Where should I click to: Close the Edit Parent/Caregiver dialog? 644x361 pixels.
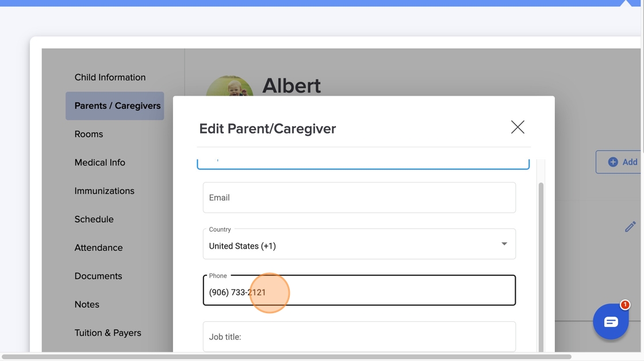click(x=517, y=127)
